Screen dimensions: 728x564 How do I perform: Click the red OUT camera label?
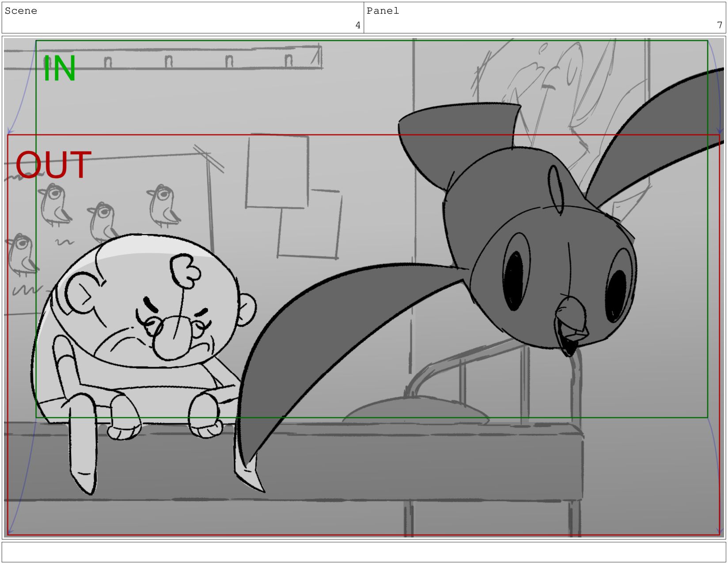coord(53,165)
